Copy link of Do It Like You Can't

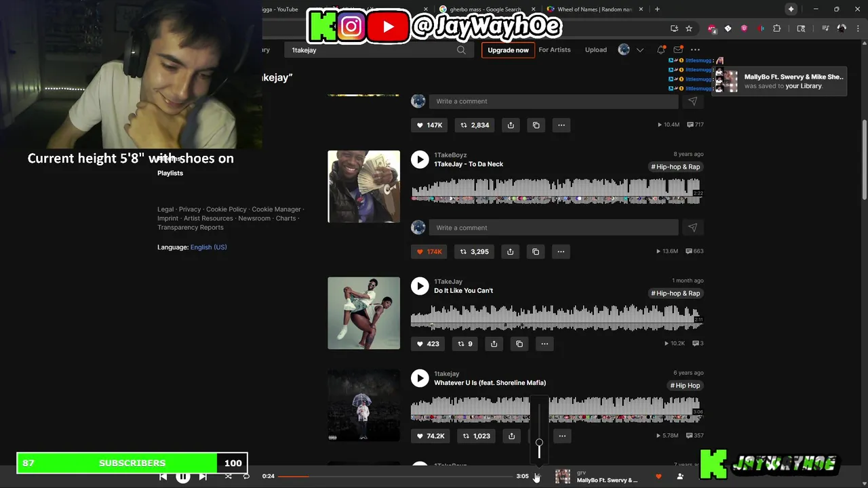[x=519, y=344]
